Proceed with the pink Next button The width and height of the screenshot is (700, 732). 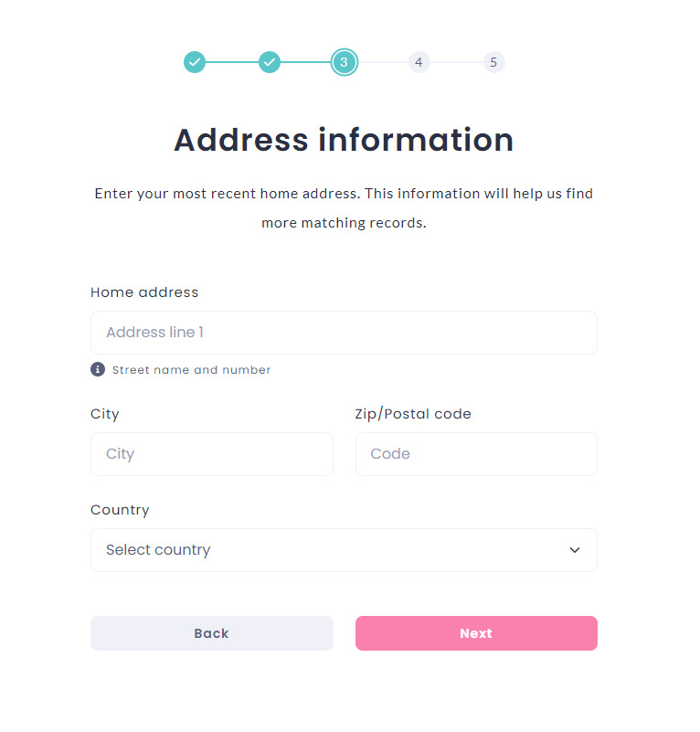point(476,633)
